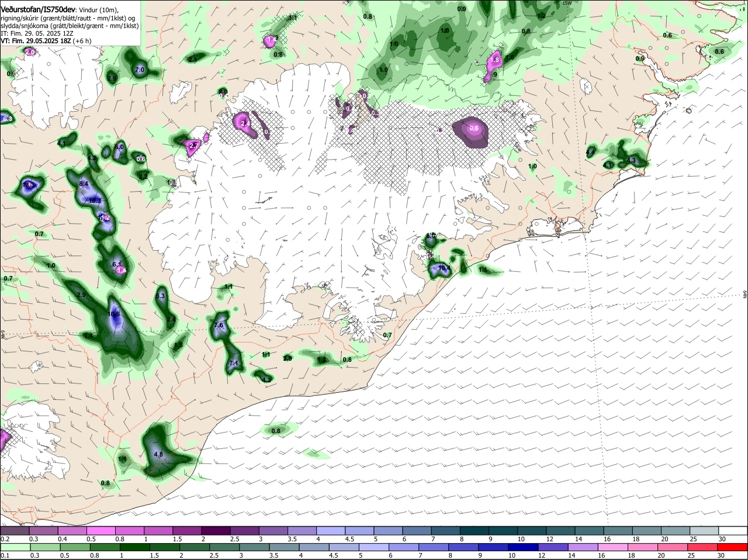748x560 pixels.
Task: Click the 7.1 precipitation value
Action: point(234,363)
